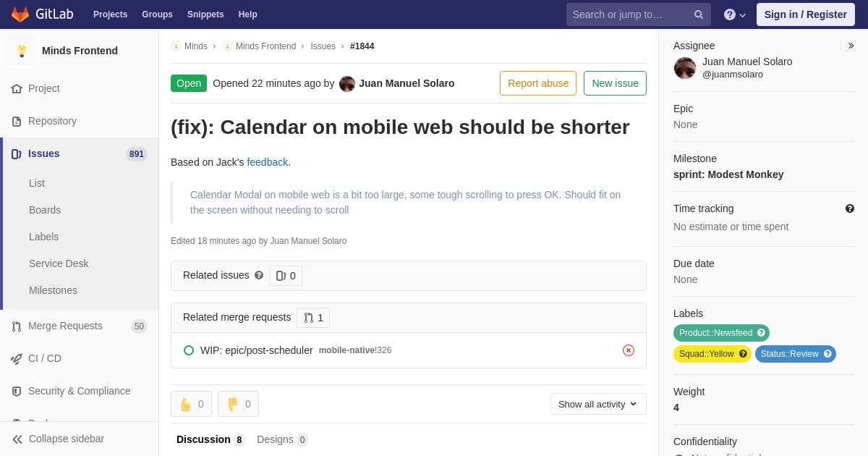
Task: Click the search magnifier icon
Action: [699, 14]
